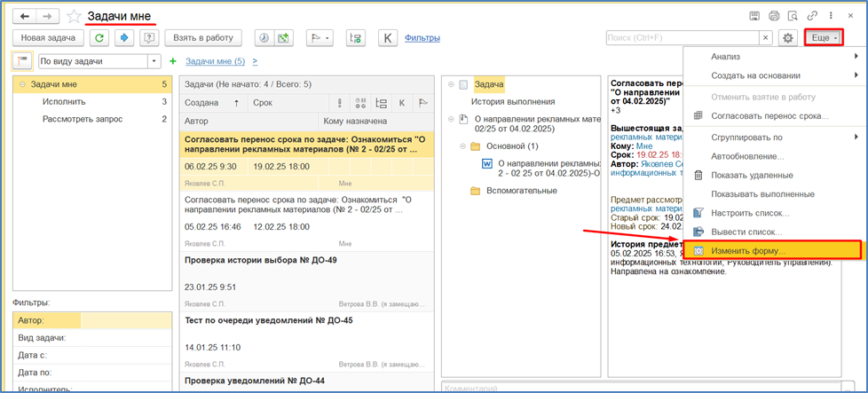Select Исполнить in the task tree

[64, 102]
